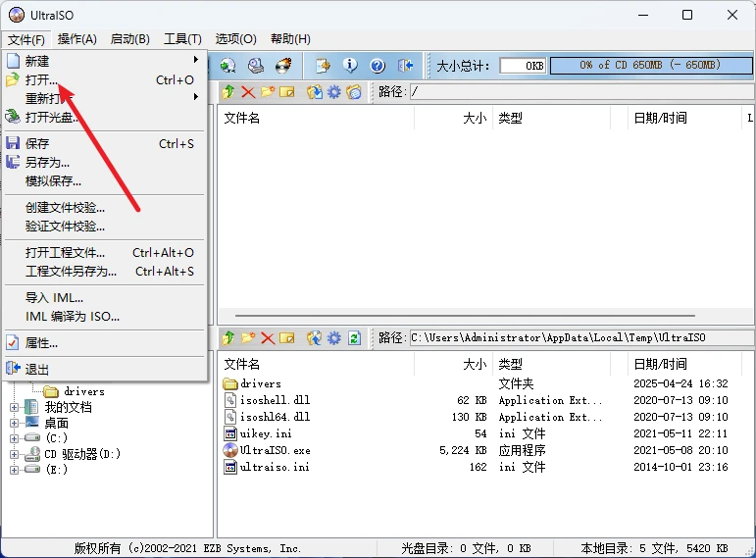Viewport: 756px width, 558px height.
Task: Open the 选项(O) menu
Action: click(235, 39)
